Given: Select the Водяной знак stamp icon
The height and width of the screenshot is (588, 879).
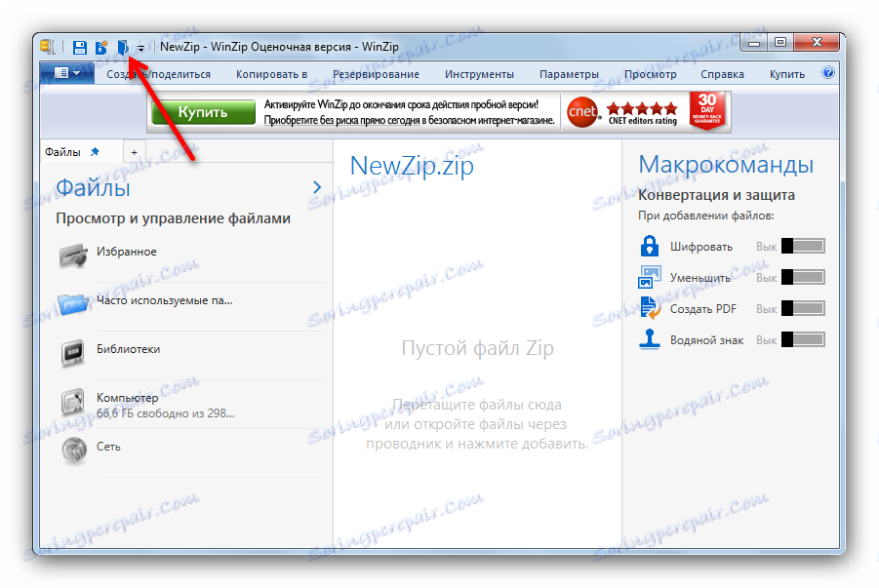Looking at the screenshot, I should [x=649, y=339].
